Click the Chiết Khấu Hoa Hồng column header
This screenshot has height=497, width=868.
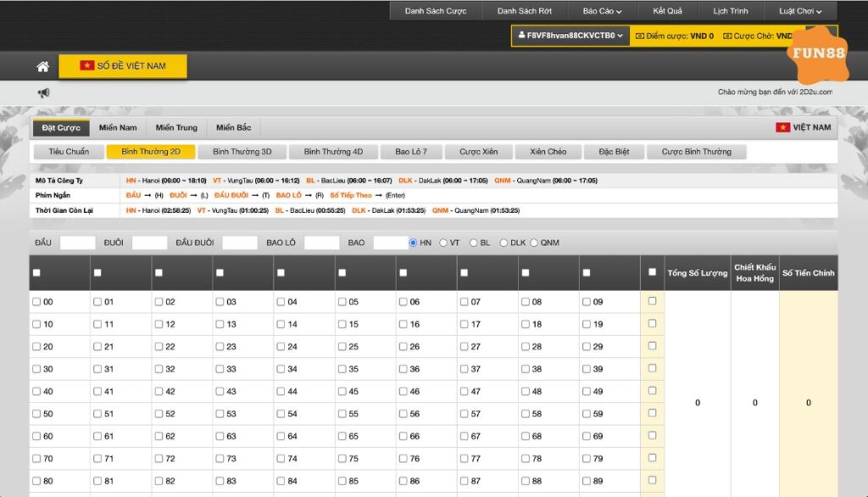pos(754,272)
